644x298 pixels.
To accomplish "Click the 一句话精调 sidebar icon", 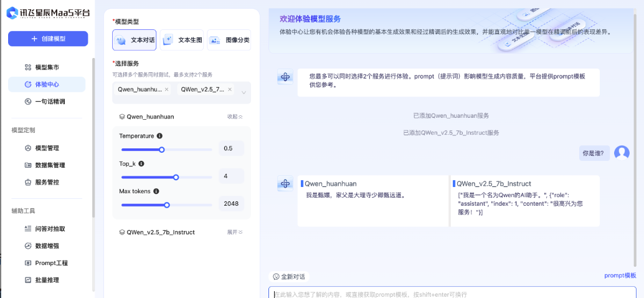I will [27, 102].
